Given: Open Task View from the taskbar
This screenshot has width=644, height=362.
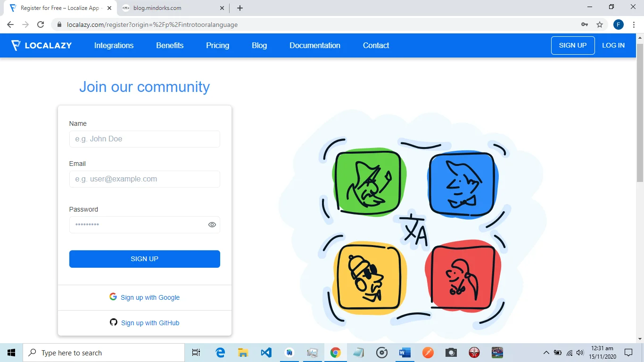Looking at the screenshot, I should (x=196, y=353).
